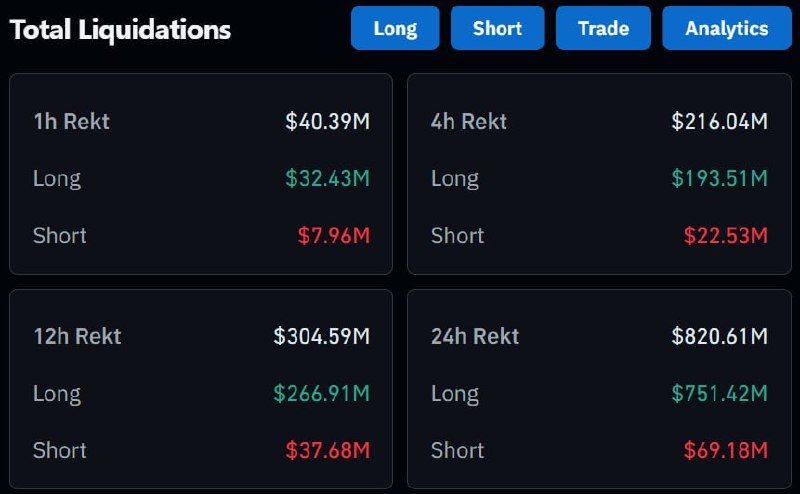Select the 12h Rekt label
The width and height of the screenshot is (800, 494).
(77, 336)
